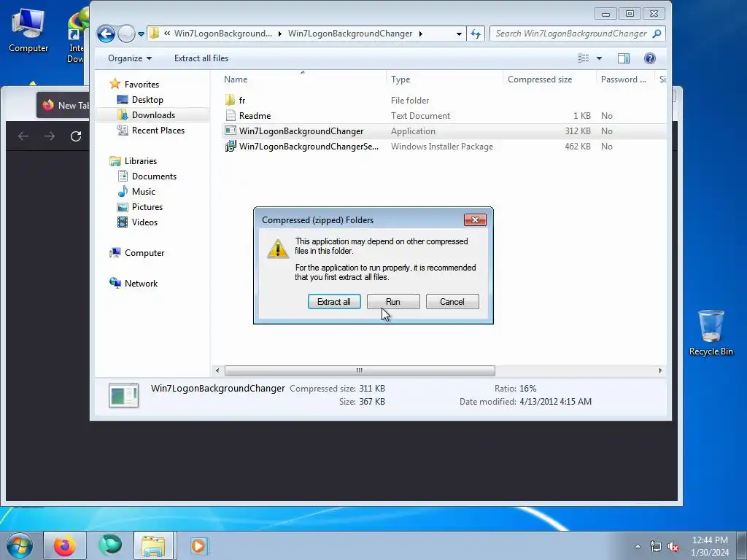Click the Readme file name

pyautogui.click(x=255, y=116)
